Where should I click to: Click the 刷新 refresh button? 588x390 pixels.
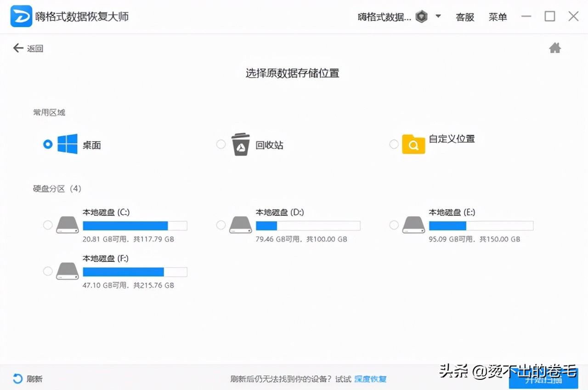pyautogui.click(x=28, y=379)
